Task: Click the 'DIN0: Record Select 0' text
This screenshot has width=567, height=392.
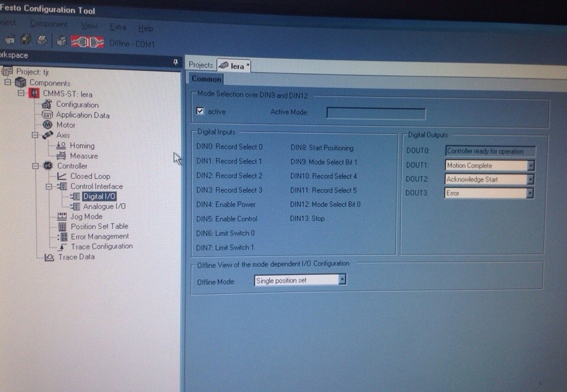Action: click(229, 146)
